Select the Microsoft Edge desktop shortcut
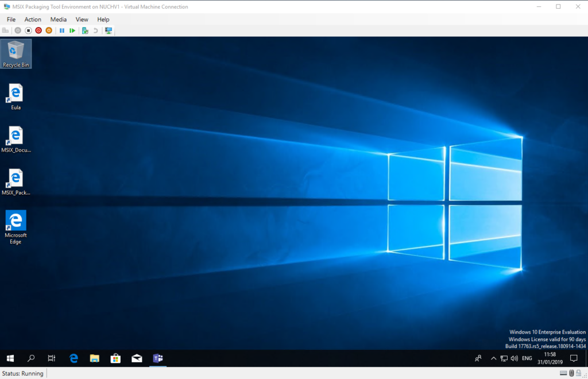The width and height of the screenshot is (588, 379). click(x=16, y=227)
